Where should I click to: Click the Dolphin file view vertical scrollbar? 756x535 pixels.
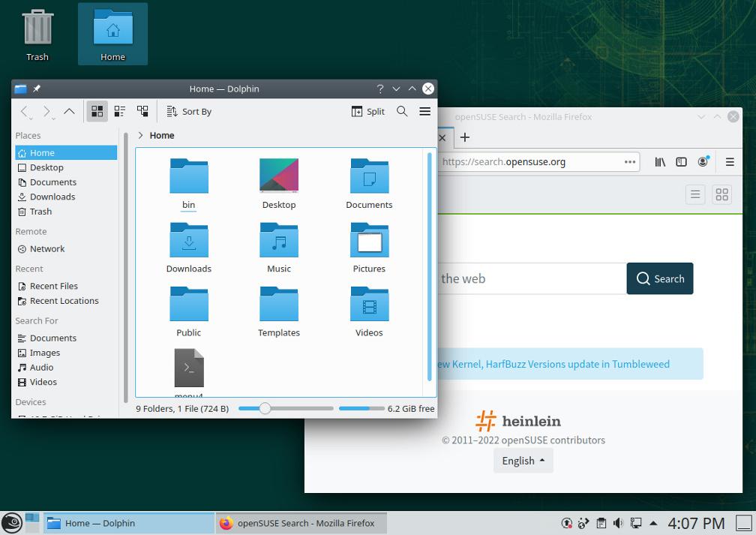pos(429,267)
